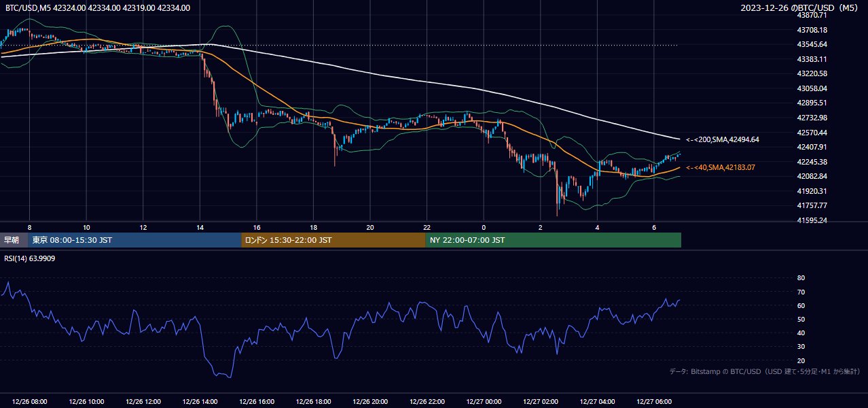Click the price axis label 41595.24
This screenshot has width=868, height=408.
click(x=812, y=220)
